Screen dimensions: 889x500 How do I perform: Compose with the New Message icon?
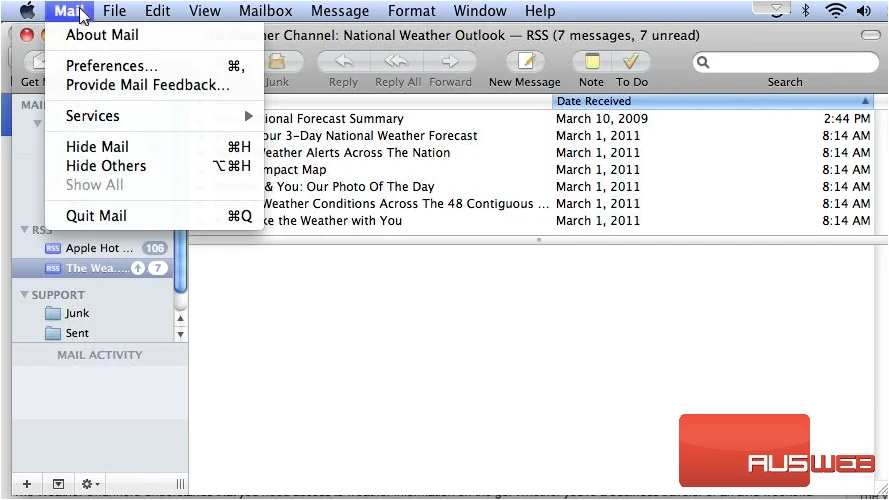[526, 61]
